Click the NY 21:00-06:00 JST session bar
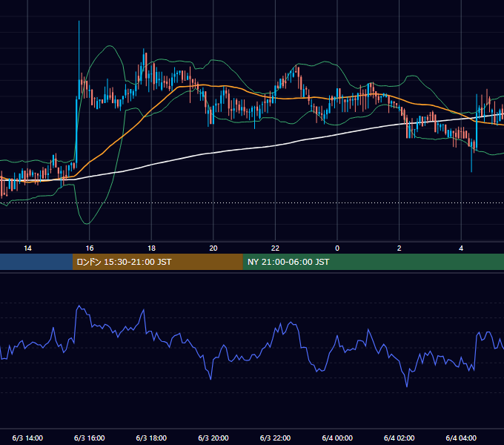 point(373,262)
